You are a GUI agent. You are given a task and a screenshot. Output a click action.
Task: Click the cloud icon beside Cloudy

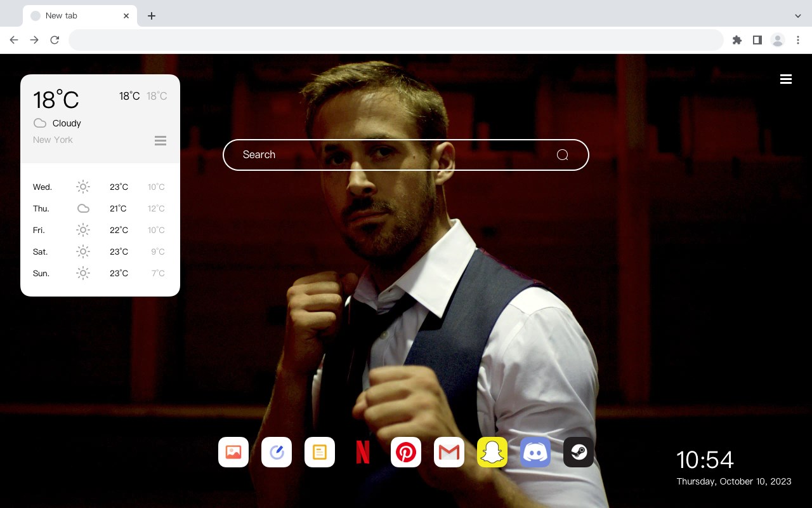[40, 123]
